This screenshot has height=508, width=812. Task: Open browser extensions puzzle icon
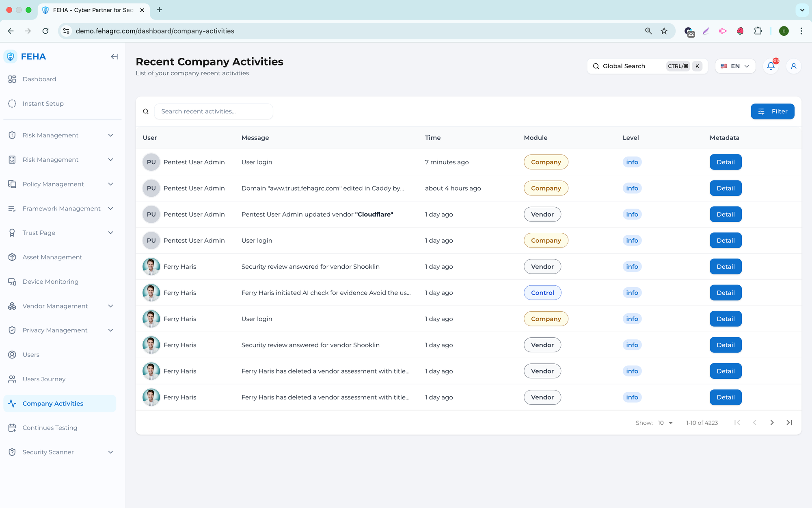[x=758, y=31]
